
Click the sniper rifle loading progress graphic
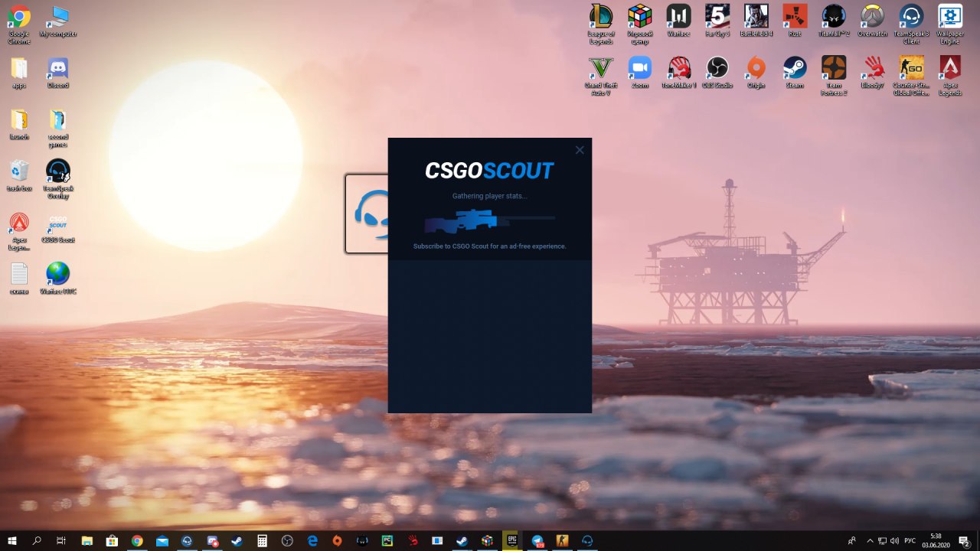[x=490, y=221]
